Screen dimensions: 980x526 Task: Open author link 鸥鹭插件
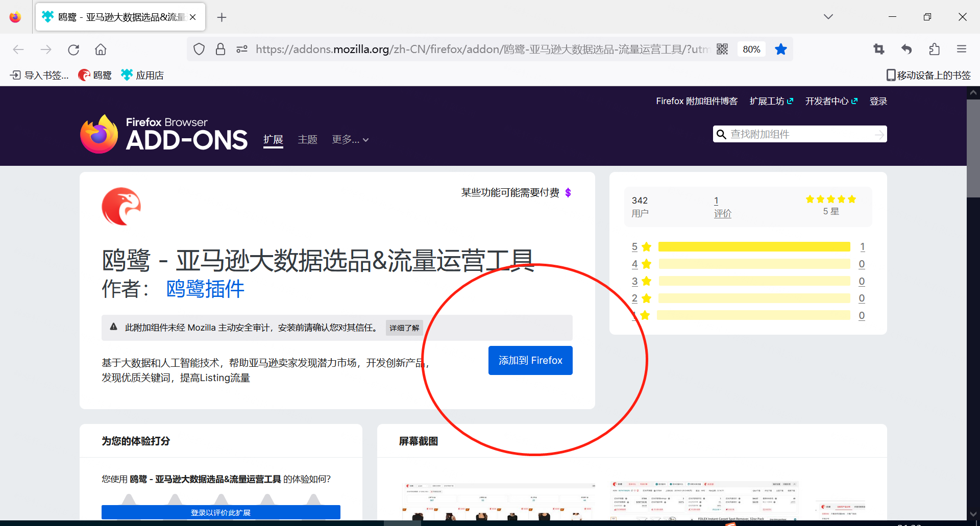205,289
